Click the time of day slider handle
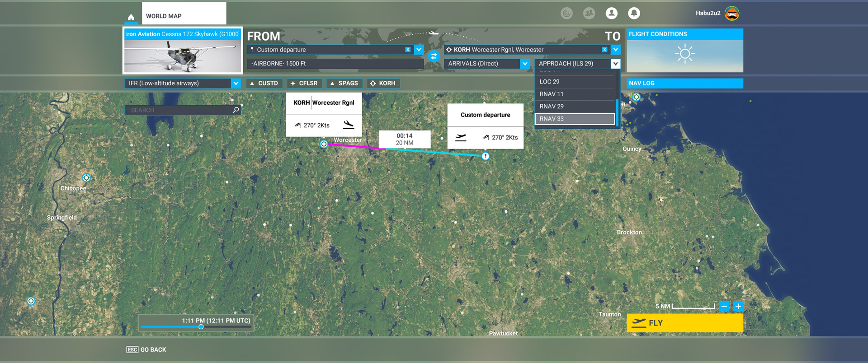Image resolution: width=868 pixels, height=363 pixels. [201, 327]
